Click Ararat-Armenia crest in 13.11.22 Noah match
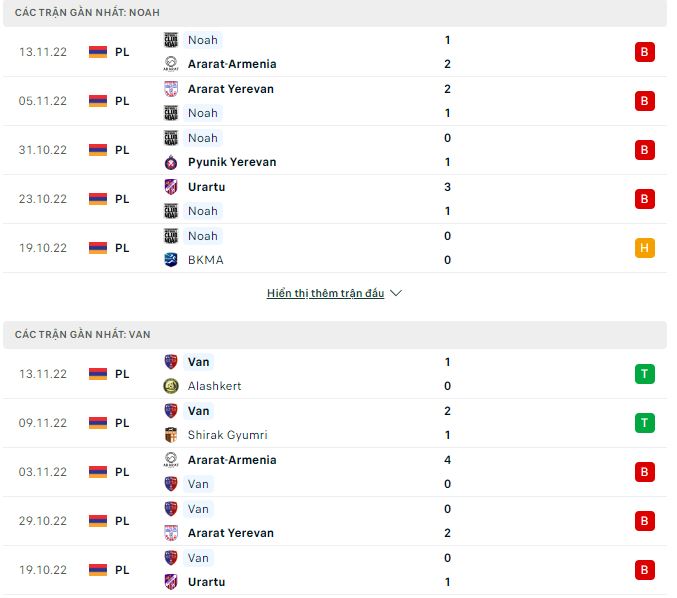 point(171,64)
